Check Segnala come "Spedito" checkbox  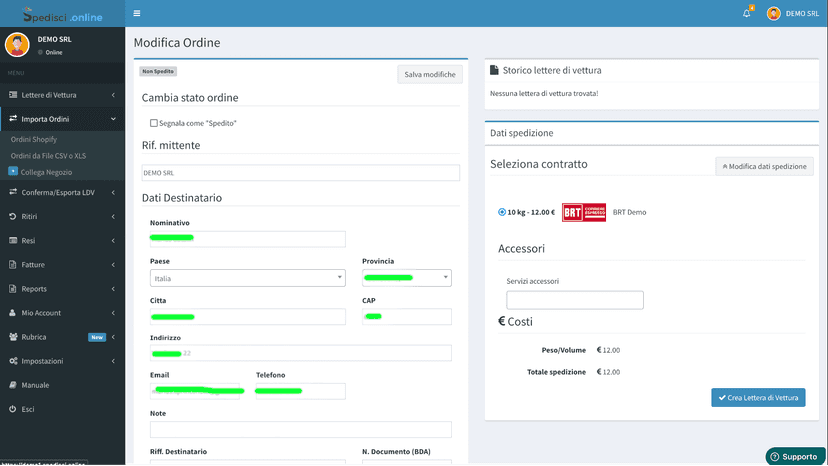click(x=154, y=123)
